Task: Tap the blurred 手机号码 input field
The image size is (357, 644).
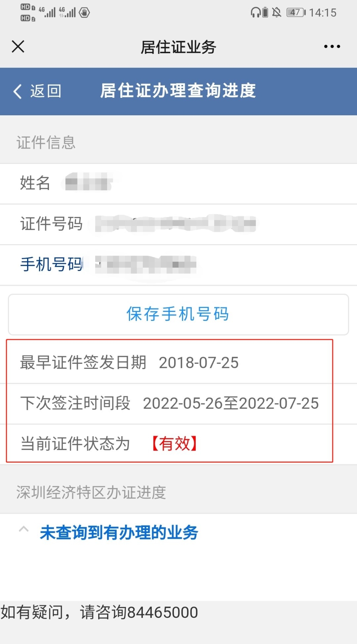Action: coord(146,265)
